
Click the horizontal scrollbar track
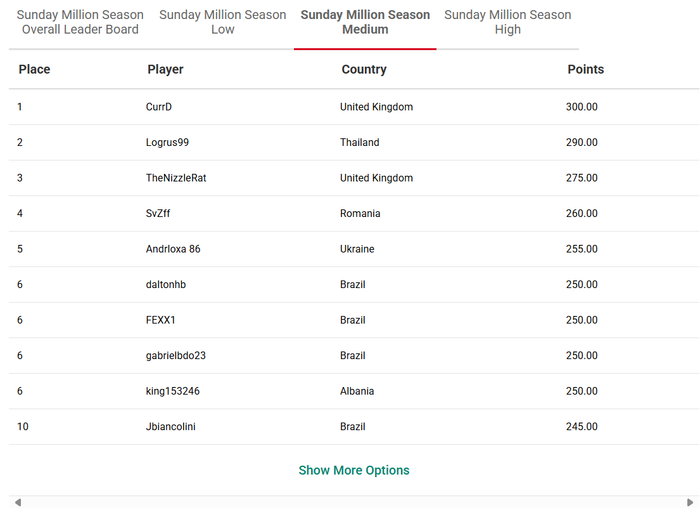click(354, 503)
